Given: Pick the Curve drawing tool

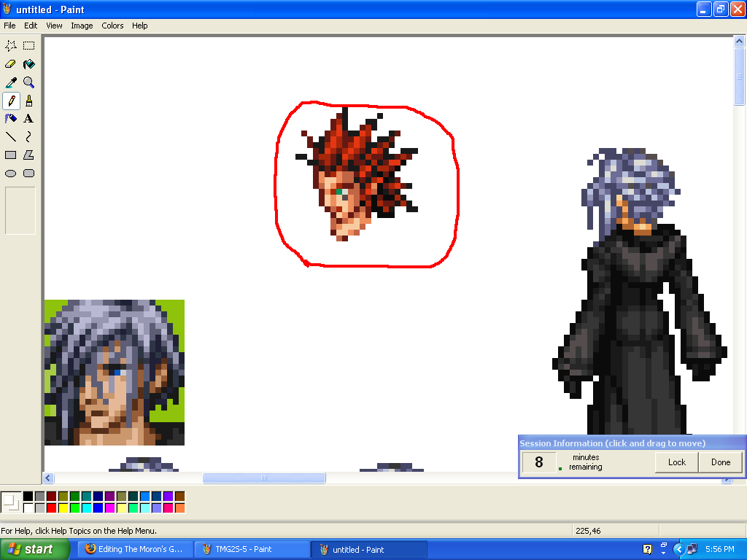Looking at the screenshot, I should [29, 136].
